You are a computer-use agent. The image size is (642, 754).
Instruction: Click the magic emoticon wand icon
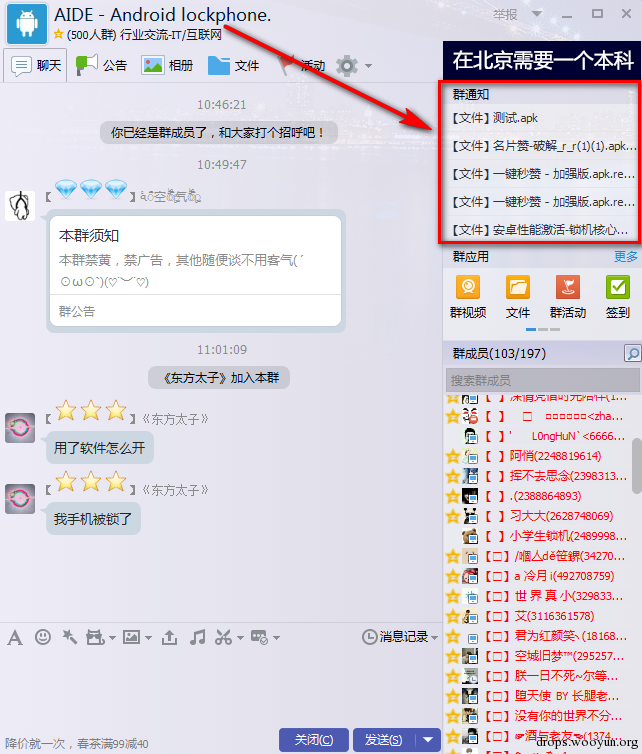coord(70,637)
